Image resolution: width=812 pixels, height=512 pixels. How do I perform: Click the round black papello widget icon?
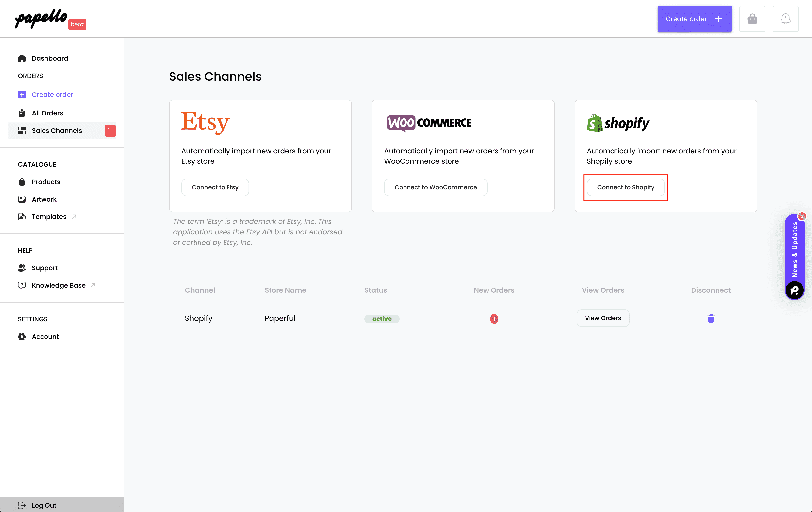click(x=794, y=290)
